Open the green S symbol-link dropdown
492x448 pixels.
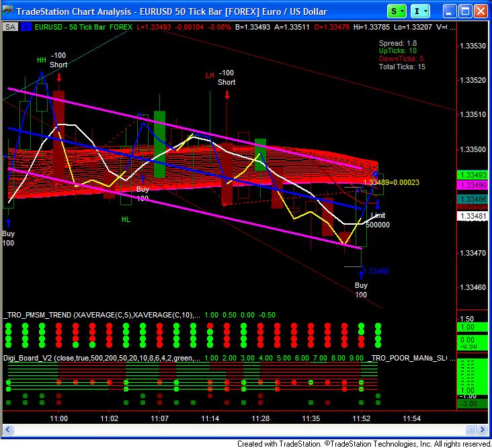coord(397,11)
